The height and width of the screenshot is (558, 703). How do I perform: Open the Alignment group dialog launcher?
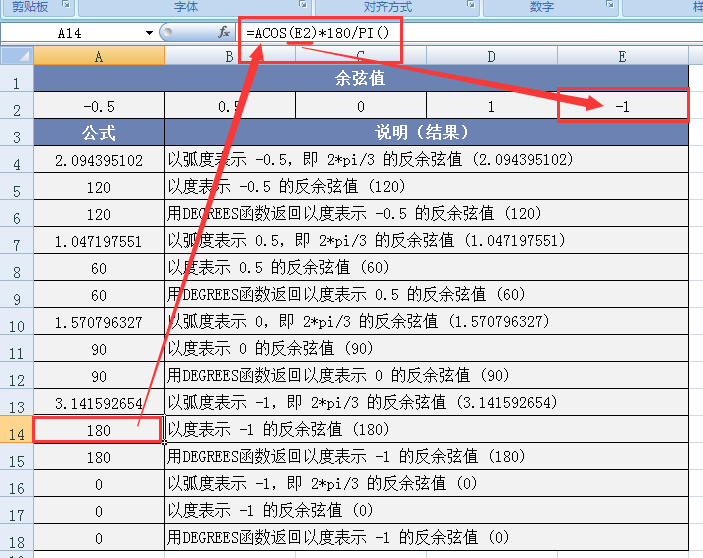pos(471,4)
